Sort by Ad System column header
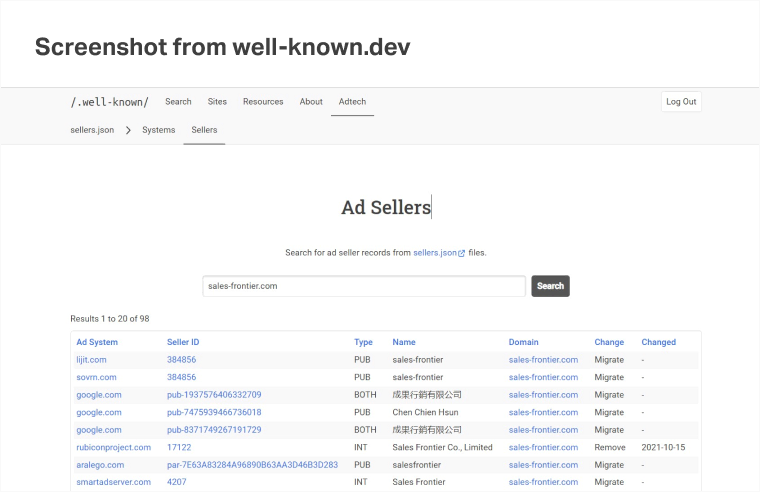This screenshot has height=492, width=760. (x=97, y=342)
